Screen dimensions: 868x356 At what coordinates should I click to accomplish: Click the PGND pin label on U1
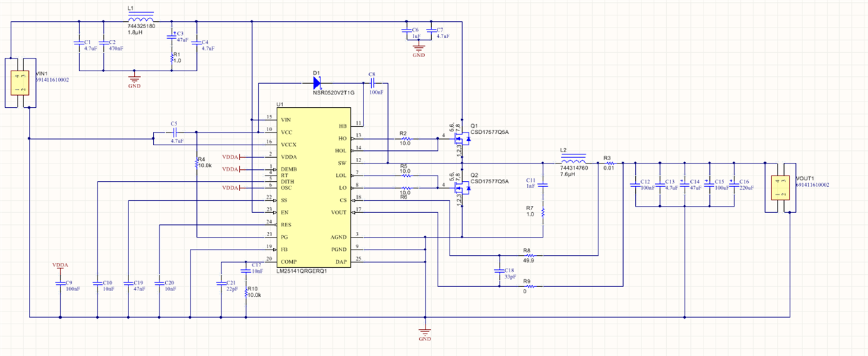click(339, 250)
